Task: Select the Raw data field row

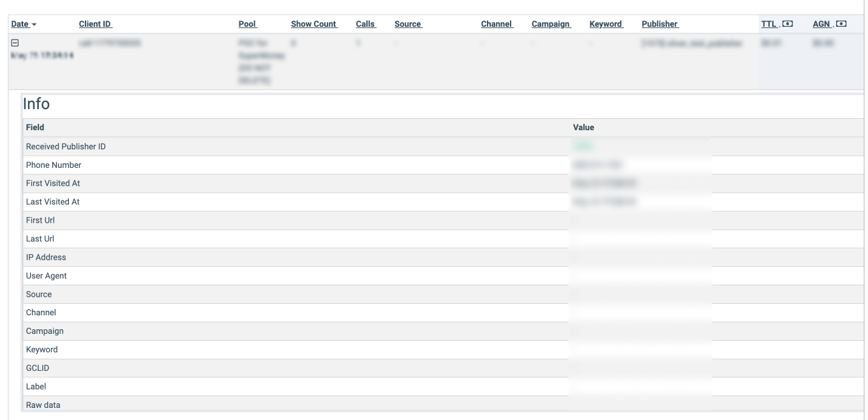Action: coord(442,405)
